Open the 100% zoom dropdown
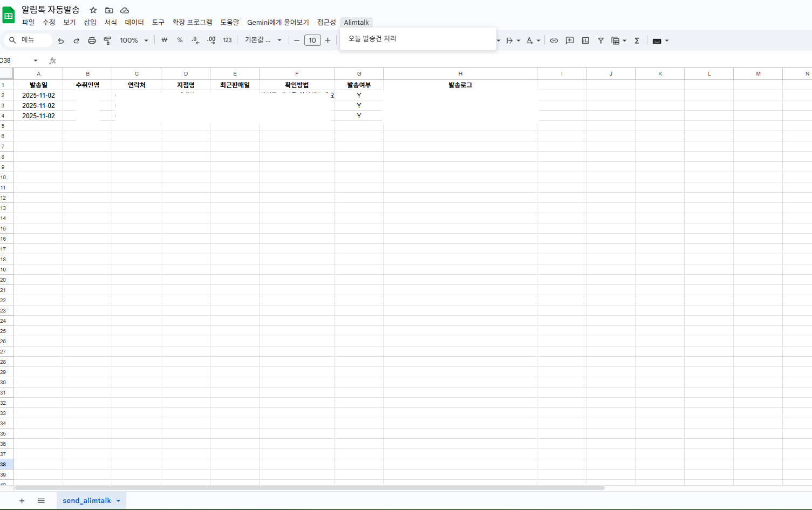Viewport: 812px width, 510px height. pos(134,40)
